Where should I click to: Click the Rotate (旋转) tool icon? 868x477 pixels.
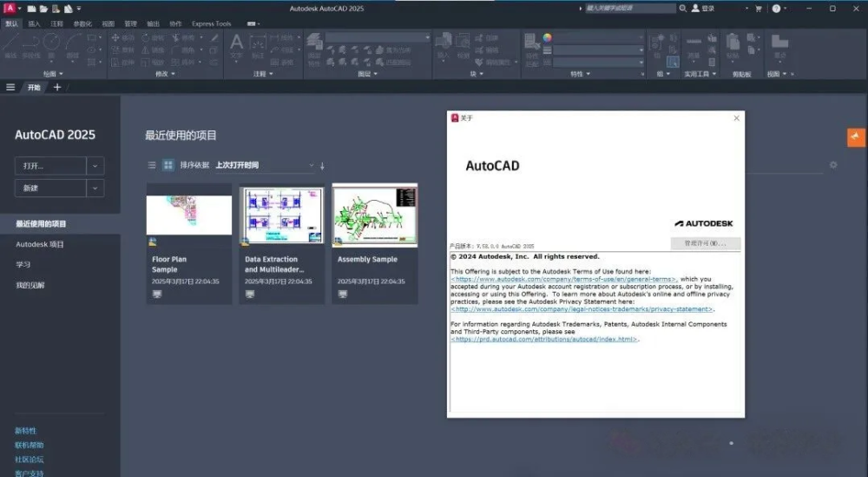point(146,37)
